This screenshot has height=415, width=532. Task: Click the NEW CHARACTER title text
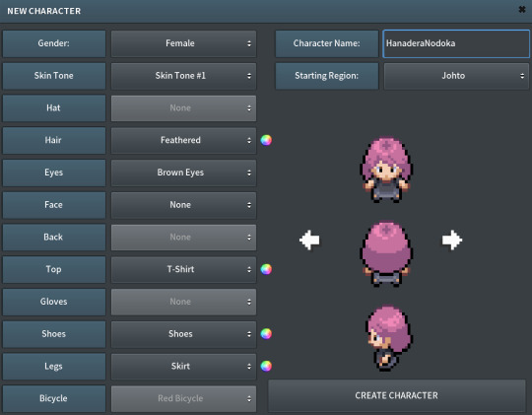(x=44, y=11)
